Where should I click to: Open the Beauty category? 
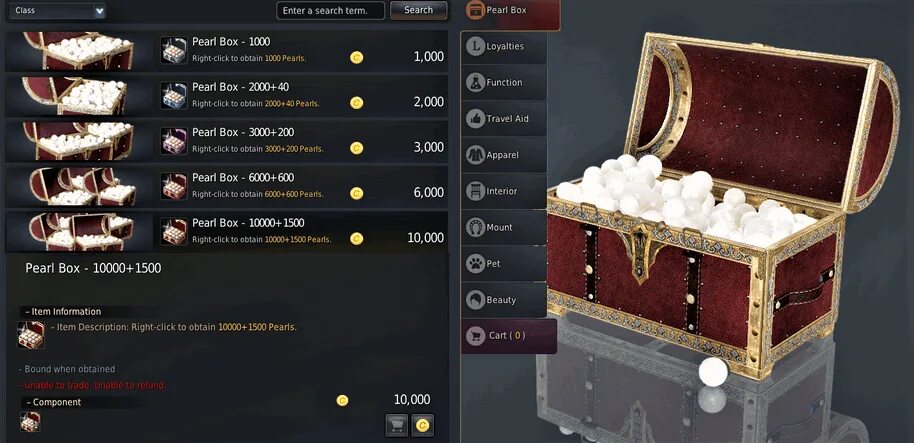[x=504, y=300]
